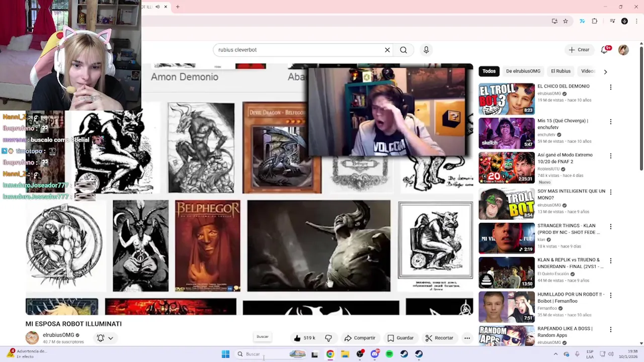
Task: Expand subscription options chevron beside the bell
Action: click(x=111, y=338)
